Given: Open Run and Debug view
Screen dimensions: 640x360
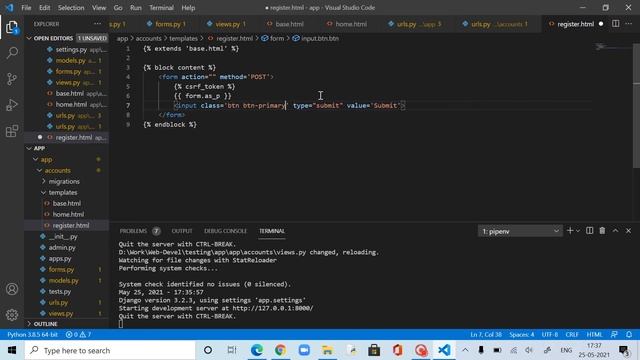Looking at the screenshot, I should coord(12,105).
